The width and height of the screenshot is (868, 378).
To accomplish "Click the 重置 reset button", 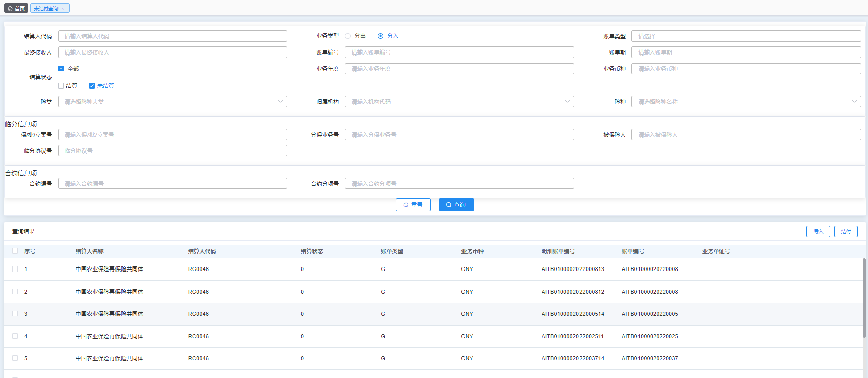I will tap(413, 205).
